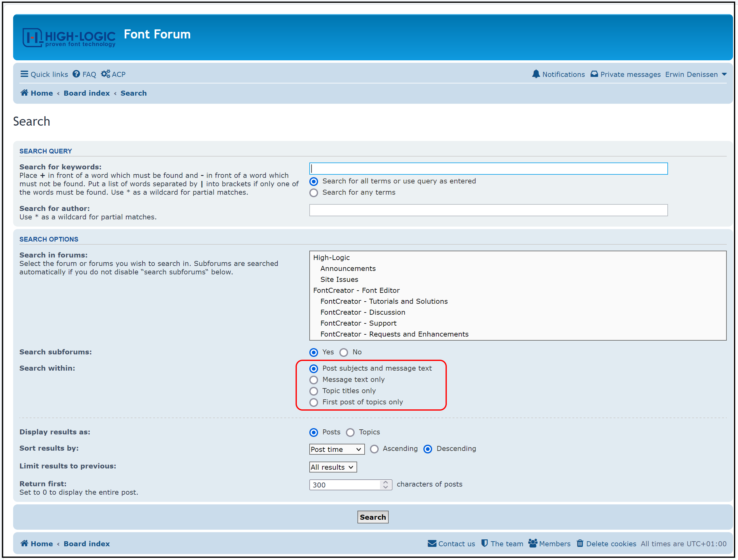The width and height of the screenshot is (738, 560).
Task: Select Search for all terms option
Action: coord(314,182)
